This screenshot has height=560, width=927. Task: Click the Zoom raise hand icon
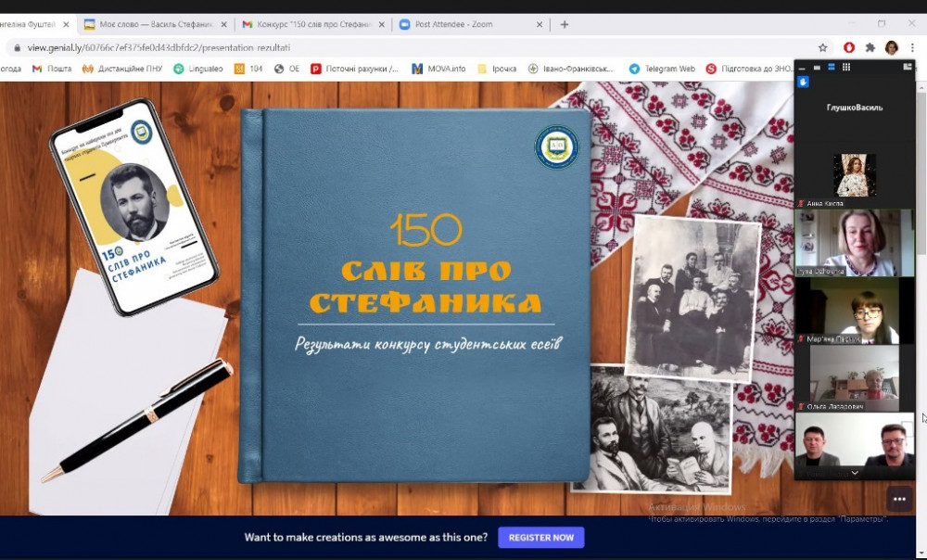pyautogui.click(x=804, y=82)
